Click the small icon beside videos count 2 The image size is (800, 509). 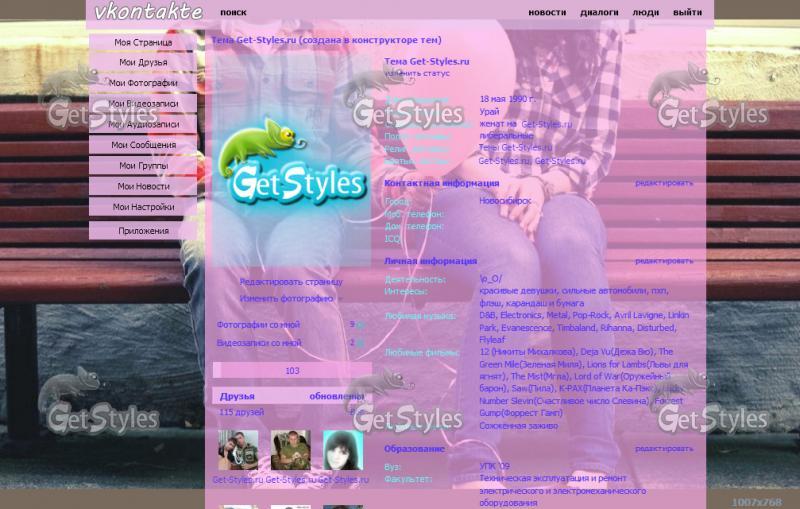(x=360, y=344)
